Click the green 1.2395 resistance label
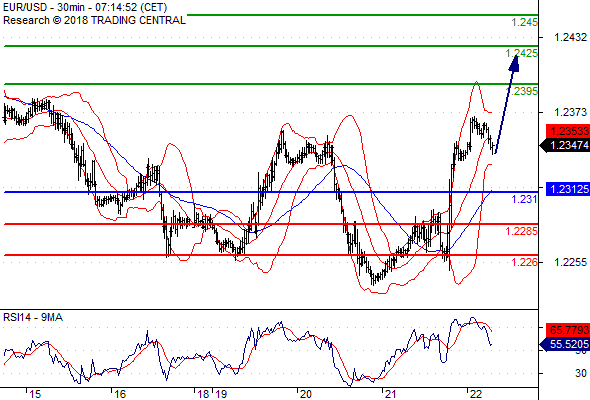Viewport: 590px width, 400px height. (x=523, y=91)
